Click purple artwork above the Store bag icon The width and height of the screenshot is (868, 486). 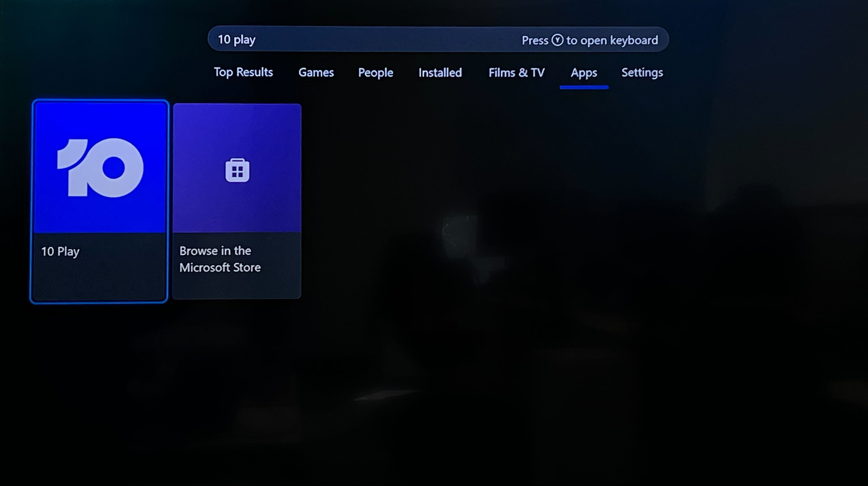coord(237,130)
